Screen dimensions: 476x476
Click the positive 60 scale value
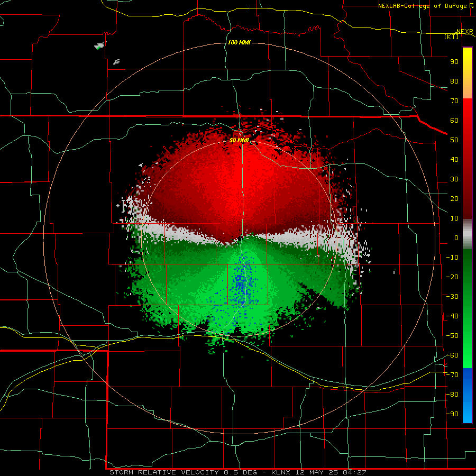pos(454,120)
